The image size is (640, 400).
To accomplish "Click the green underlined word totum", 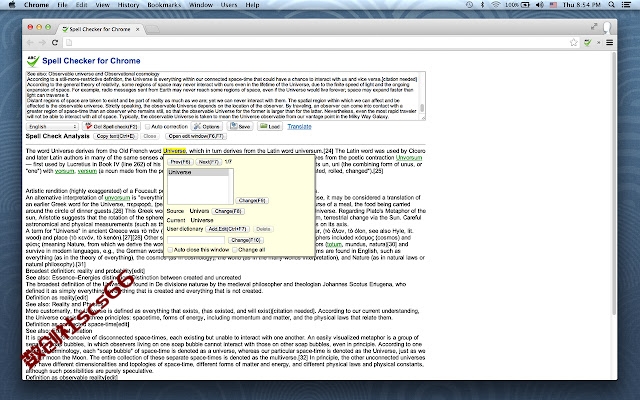I will click(333, 244).
